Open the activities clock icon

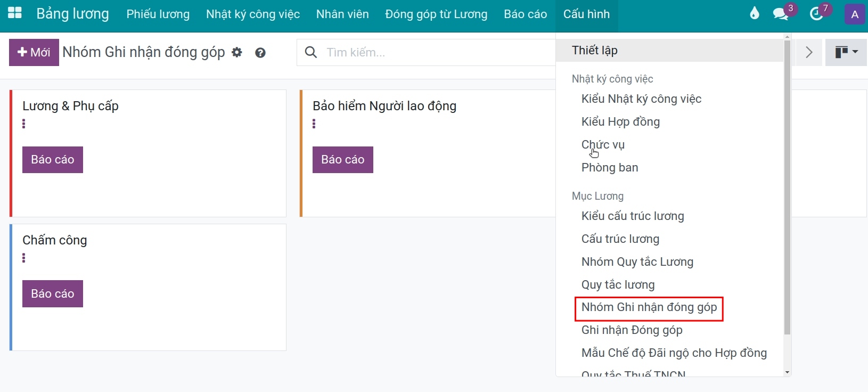816,14
